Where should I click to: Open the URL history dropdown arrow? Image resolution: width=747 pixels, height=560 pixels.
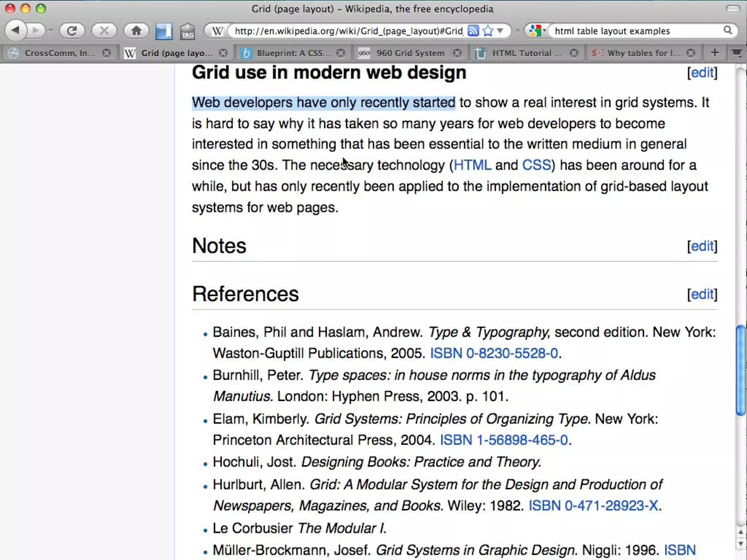click(500, 31)
